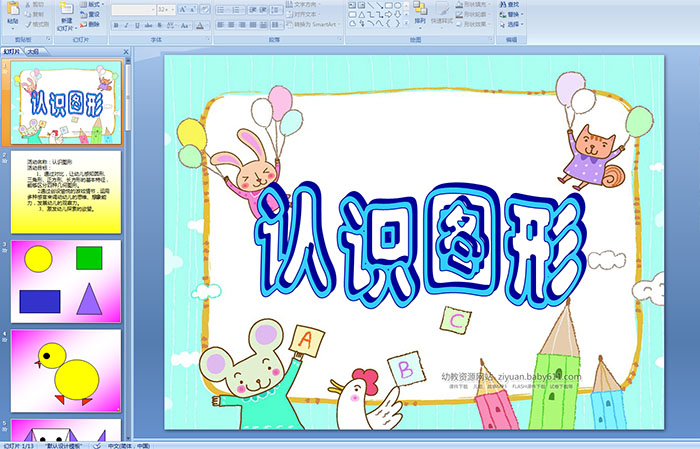Center text in paragraph group
Image resolution: width=700 pixels, height=449 pixels.
pyautogui.click(x=231, y=25)
